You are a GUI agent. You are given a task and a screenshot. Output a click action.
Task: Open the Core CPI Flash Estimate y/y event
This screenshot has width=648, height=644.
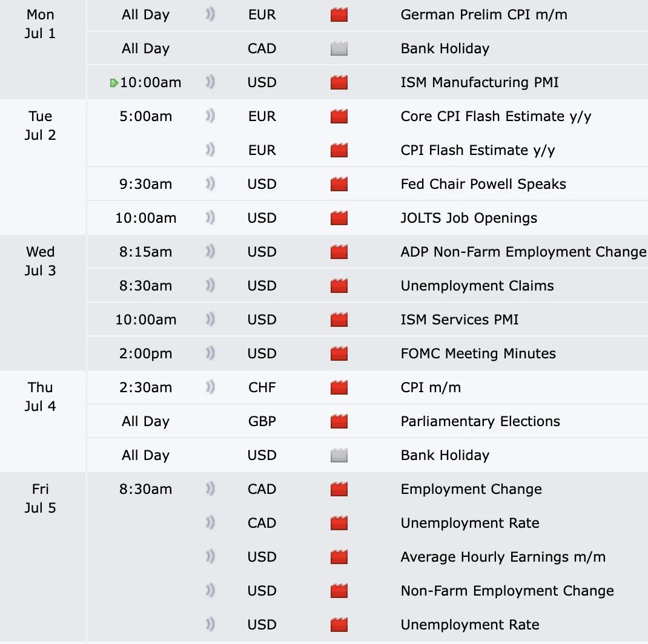pos(495,116)
